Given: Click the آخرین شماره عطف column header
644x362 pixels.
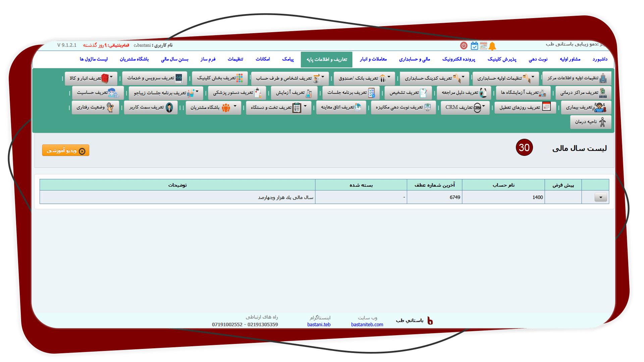Looking at the screenshot, I should [x=434, y=185].
